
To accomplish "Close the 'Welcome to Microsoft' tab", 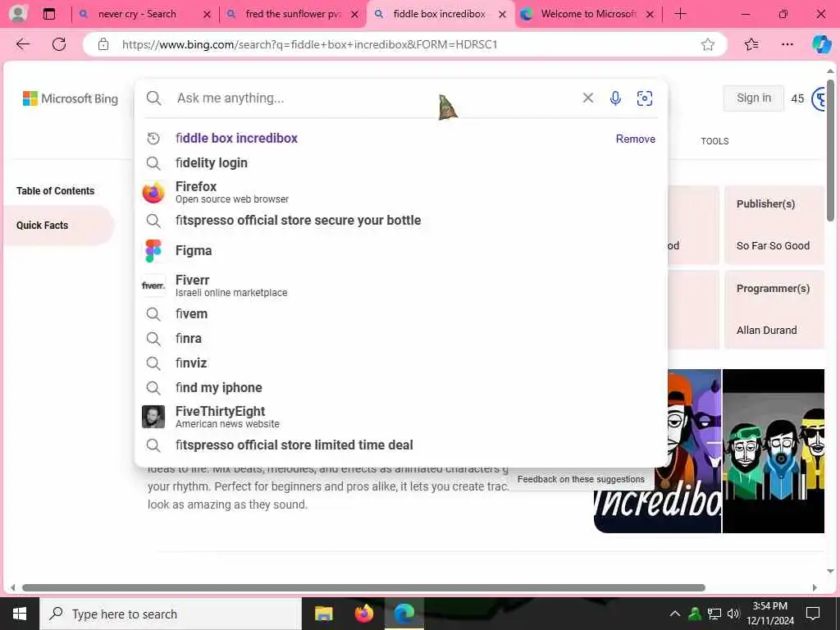I will (650, 15).
